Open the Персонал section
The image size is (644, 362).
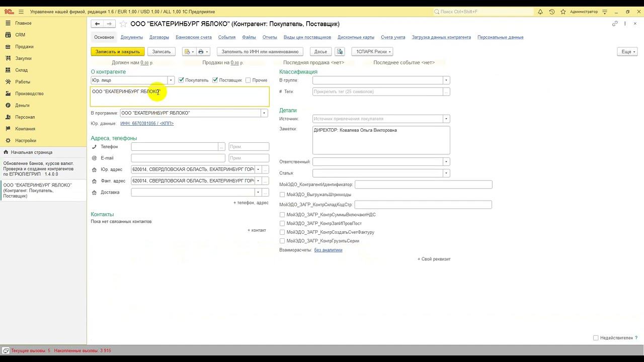click(25, 117)
